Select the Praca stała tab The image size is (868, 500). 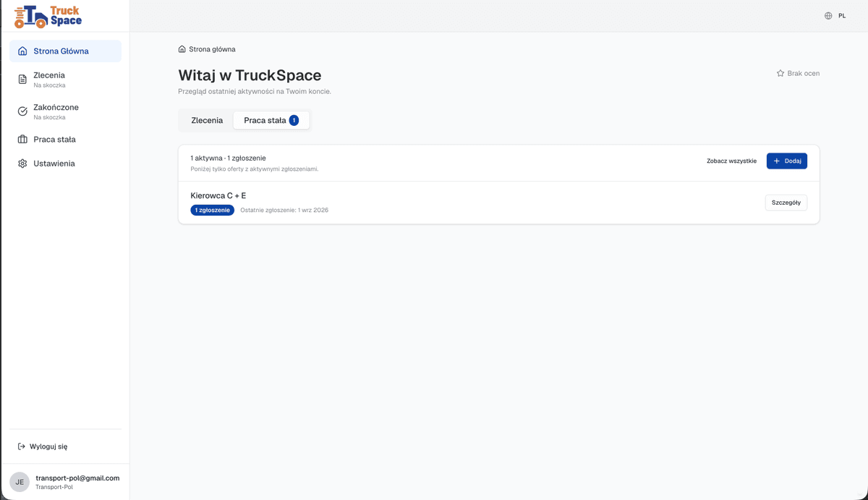pyautogui.click(x=271, y=120)
